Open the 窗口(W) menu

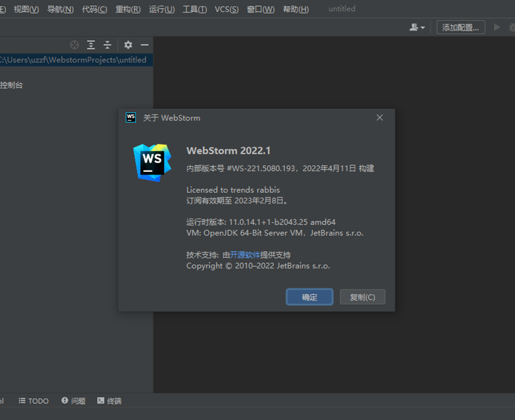(261, 9)
